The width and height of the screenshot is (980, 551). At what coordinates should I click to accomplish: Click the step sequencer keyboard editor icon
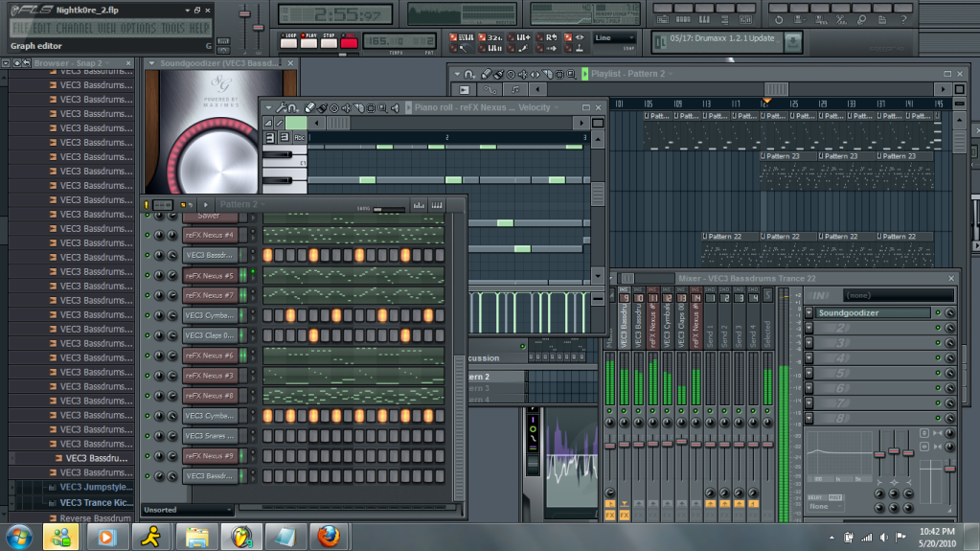point(437,205)
